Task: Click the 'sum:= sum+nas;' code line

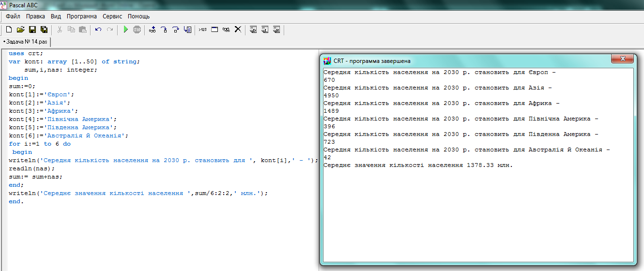Action: (x=36, y=177)
